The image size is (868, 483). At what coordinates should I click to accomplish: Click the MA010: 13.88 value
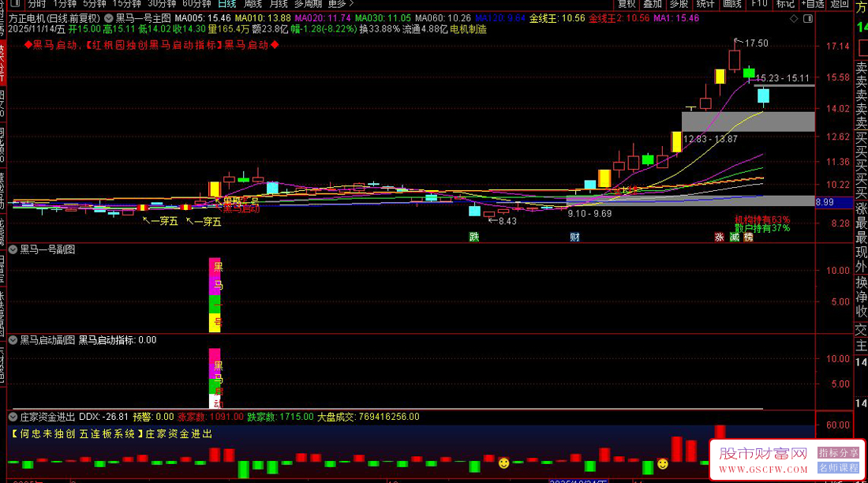[263, 18]
